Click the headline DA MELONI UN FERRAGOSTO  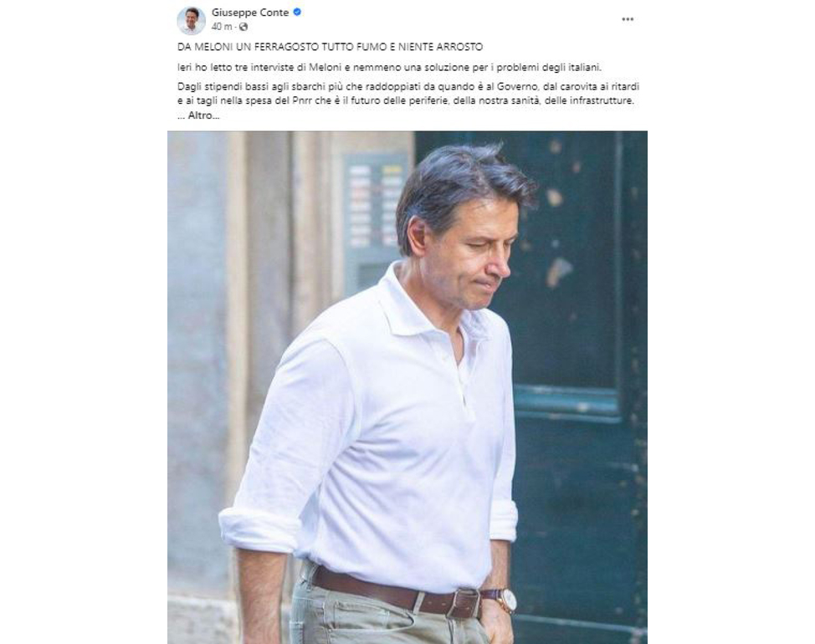point(330,47)
